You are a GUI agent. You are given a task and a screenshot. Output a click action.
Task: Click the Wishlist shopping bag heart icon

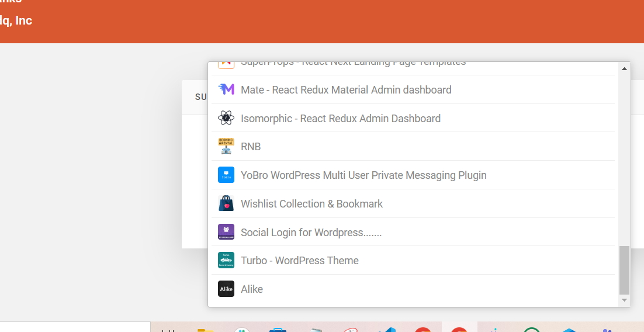pos(226,203)
